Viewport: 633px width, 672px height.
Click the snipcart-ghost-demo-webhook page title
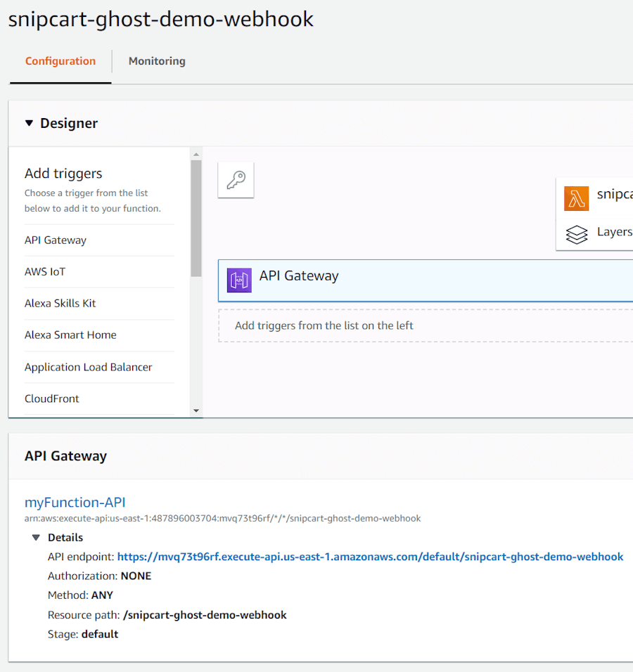(x=161, y=20)
